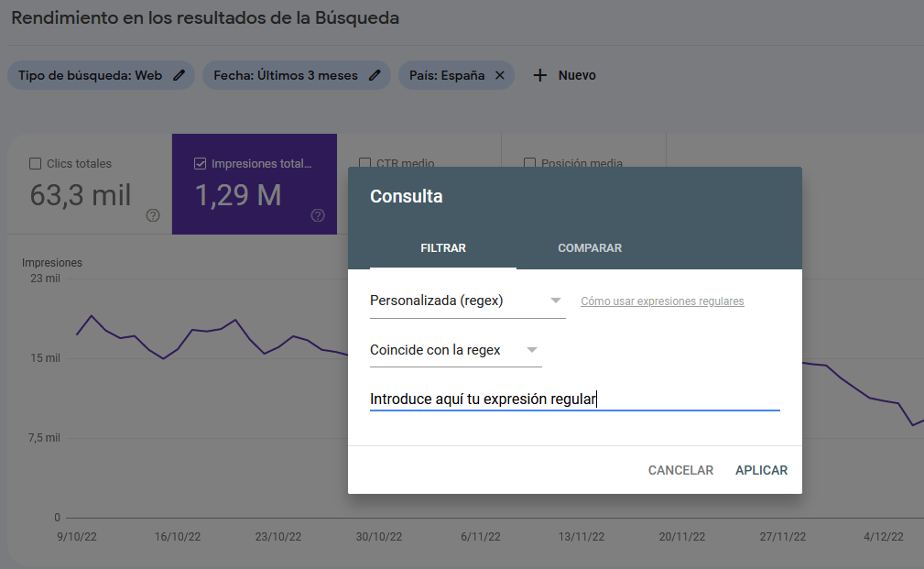Open the Personalizada (regex) dropdown
Screen dimensions: 924x569
467,301
